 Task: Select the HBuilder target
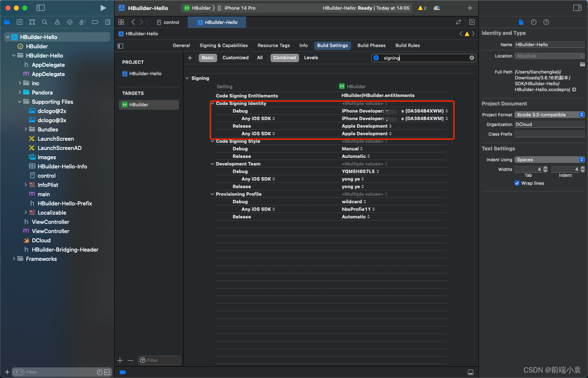point(149,105)
